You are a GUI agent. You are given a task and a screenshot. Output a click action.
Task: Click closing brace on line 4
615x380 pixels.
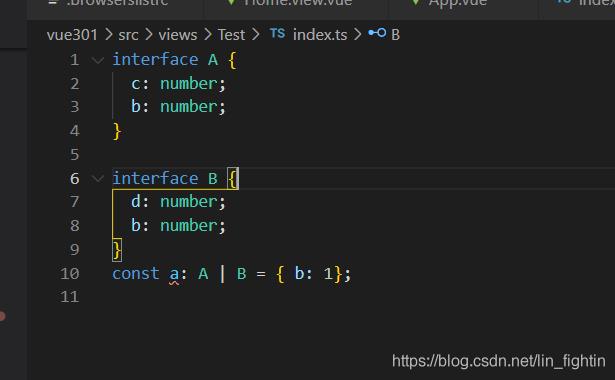(x=117, y=131)
